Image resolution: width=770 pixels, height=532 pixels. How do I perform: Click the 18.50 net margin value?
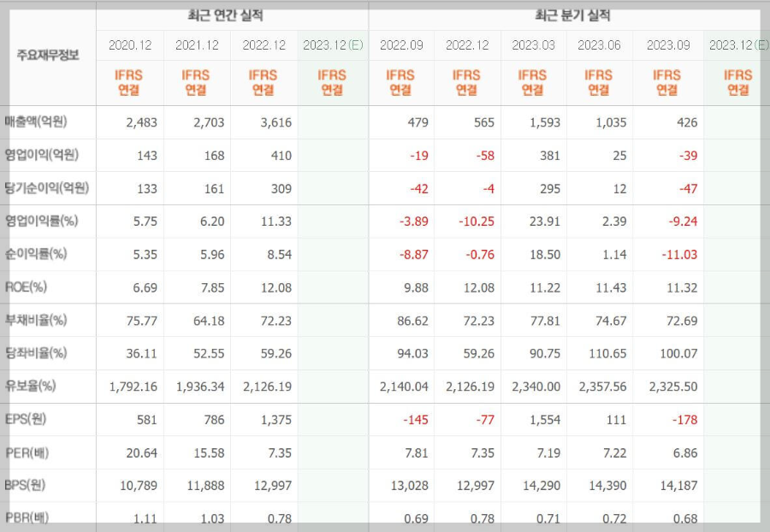[x=545, y=254]
